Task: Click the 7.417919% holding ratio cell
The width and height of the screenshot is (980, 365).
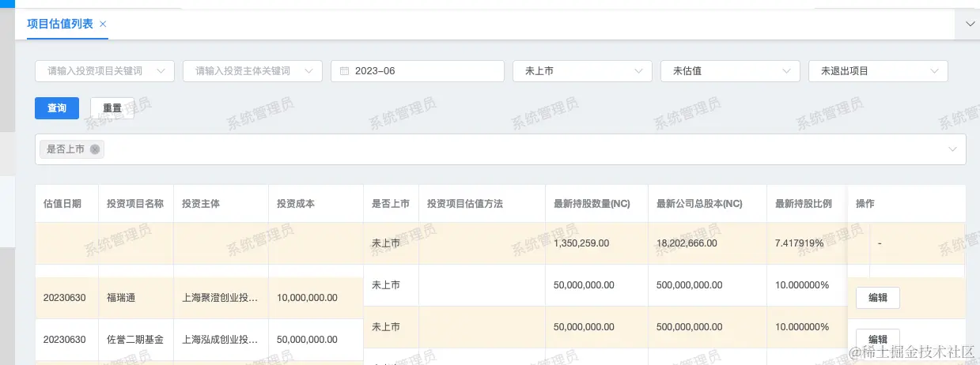Action: tap(807, 243)
